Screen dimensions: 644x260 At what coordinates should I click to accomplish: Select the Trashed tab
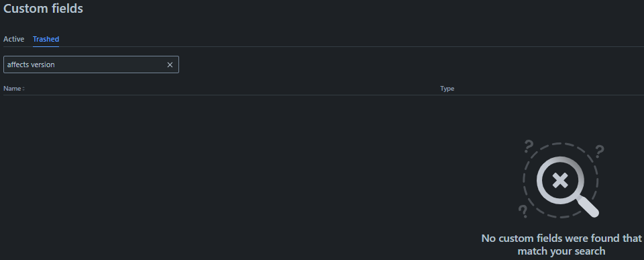tap(46, 39)
